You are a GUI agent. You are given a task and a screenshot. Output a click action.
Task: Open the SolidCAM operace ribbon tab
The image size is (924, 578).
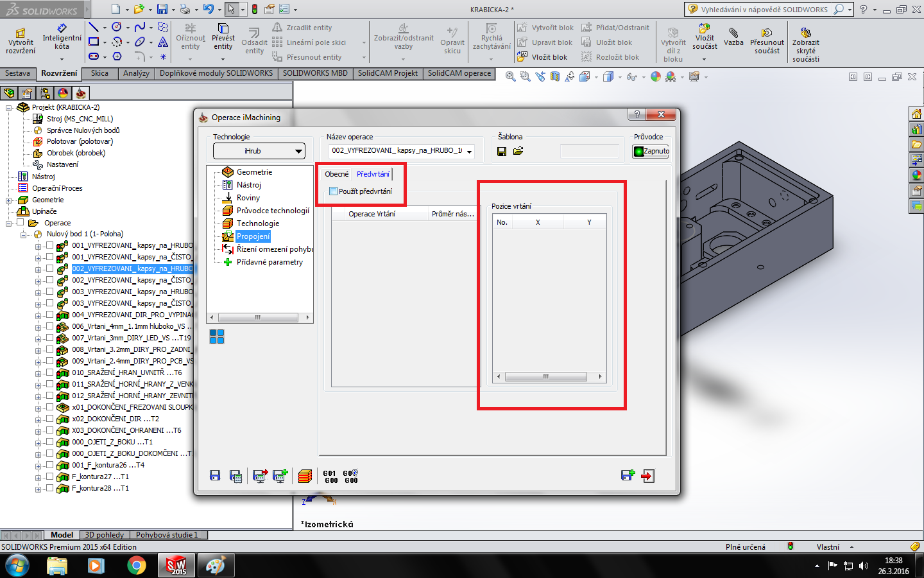pyautogui.click(x=459, y=73)
